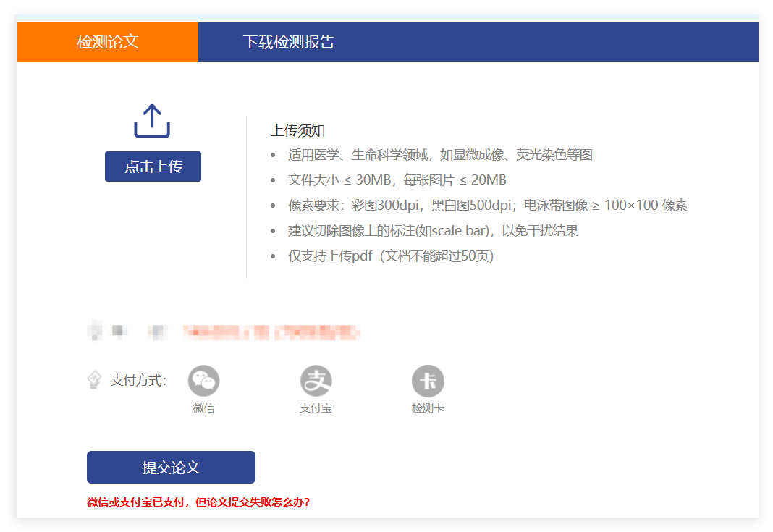
Task: Click the 仅支持上传pdf note
Action: point(391,256)
